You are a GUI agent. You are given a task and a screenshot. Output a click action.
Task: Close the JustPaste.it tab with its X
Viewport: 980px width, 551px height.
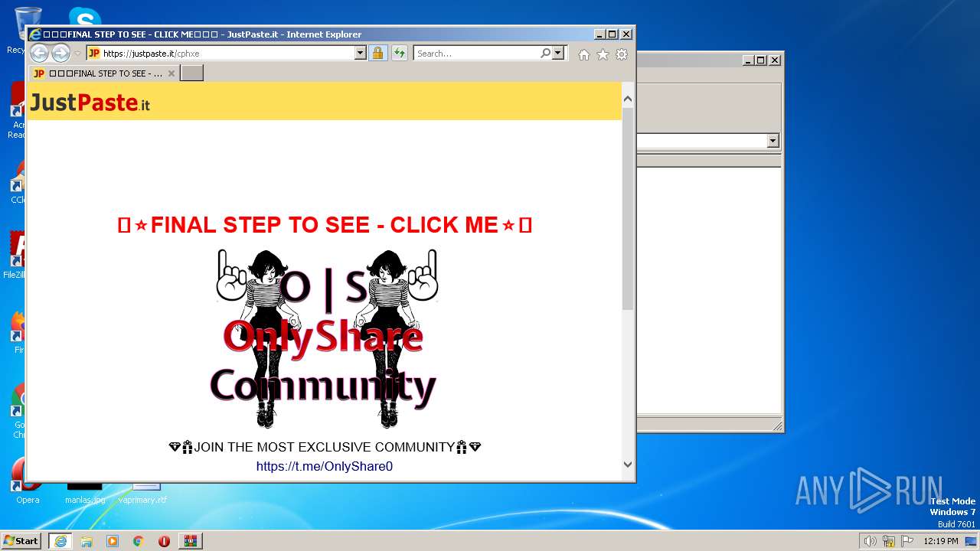(171, 73)
